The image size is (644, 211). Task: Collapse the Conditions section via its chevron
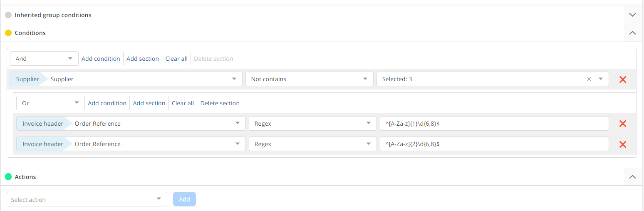coord(632,32)
